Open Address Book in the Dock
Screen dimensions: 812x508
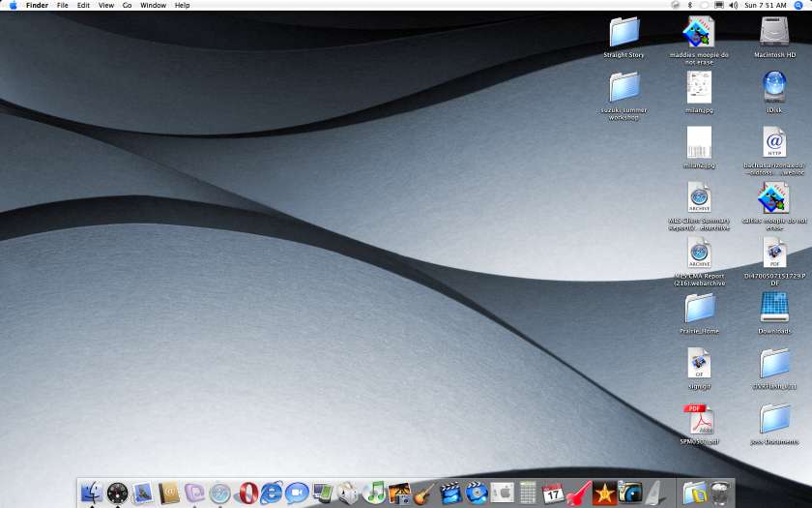(169, 493)
